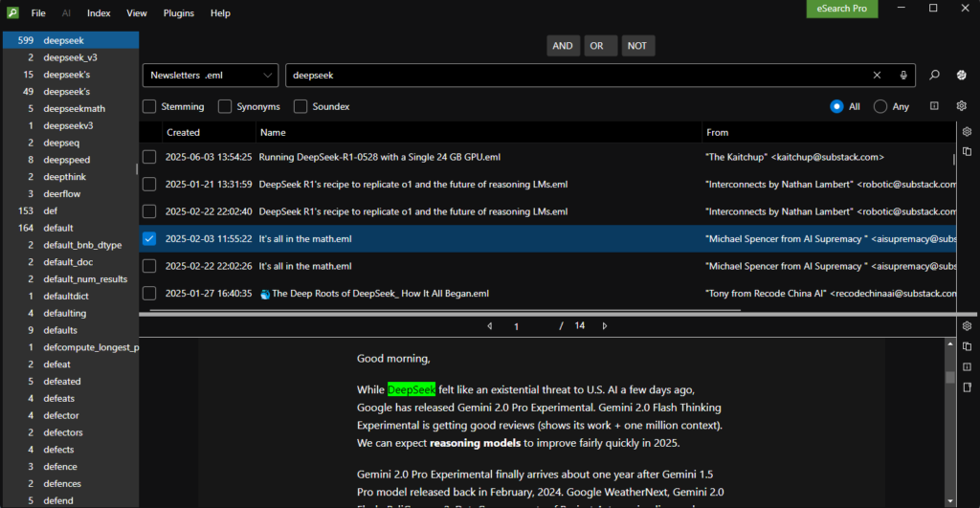Screen dimensions: 980x508
Task: Click the eSearch Pro button
Action: (842, 9)
